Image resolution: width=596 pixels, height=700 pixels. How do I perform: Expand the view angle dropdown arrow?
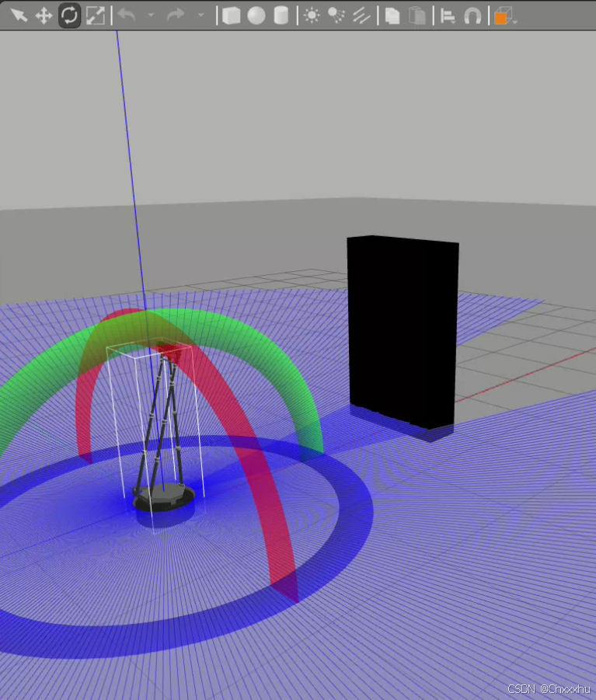515,22
